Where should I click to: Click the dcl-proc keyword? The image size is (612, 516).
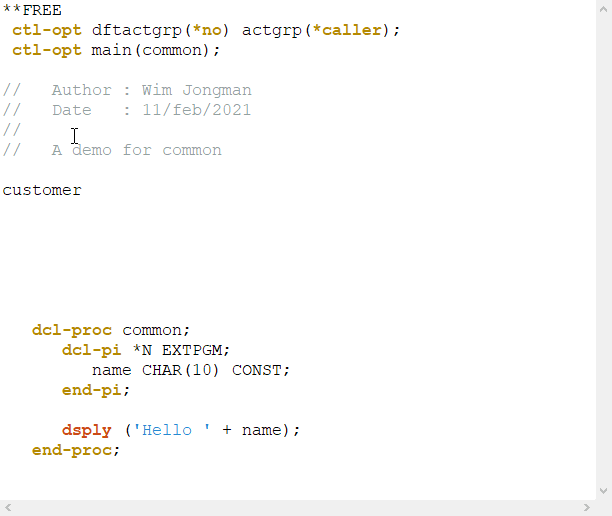pyautogui.click(x=72, y=330)
